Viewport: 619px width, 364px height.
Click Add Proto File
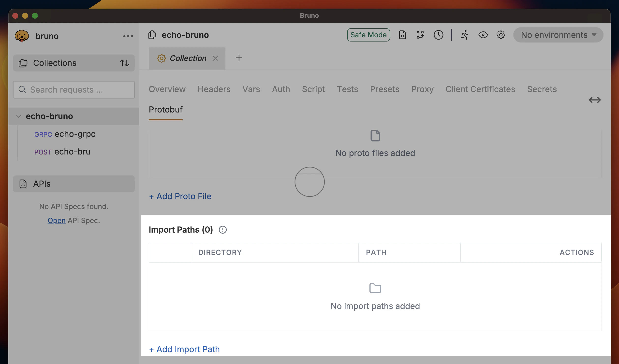tap(180, 196)
